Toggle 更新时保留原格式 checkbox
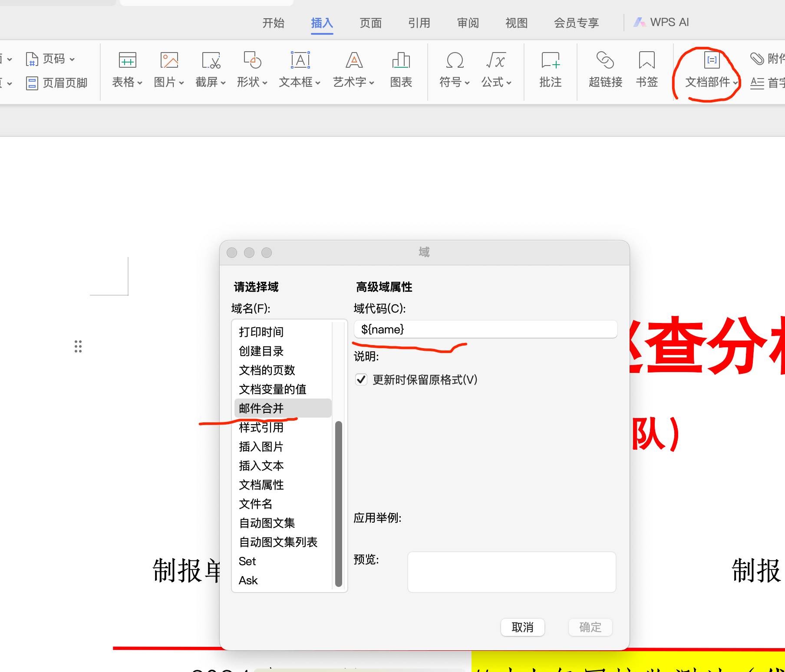The width and height of the screenshot is (785, 672). click(x=361, y=380)
